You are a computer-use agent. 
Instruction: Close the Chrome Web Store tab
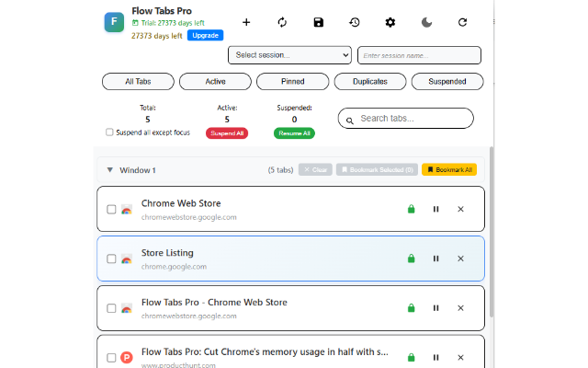point(460,209)
